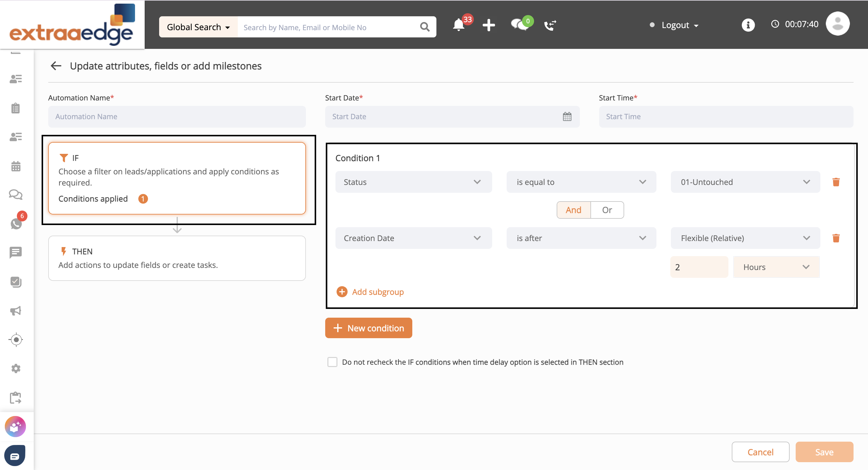The width and height of the screenshot is (868, 470).
Task: Open the megaphone campaigns sidebar icon
Action: pos(15,310)
